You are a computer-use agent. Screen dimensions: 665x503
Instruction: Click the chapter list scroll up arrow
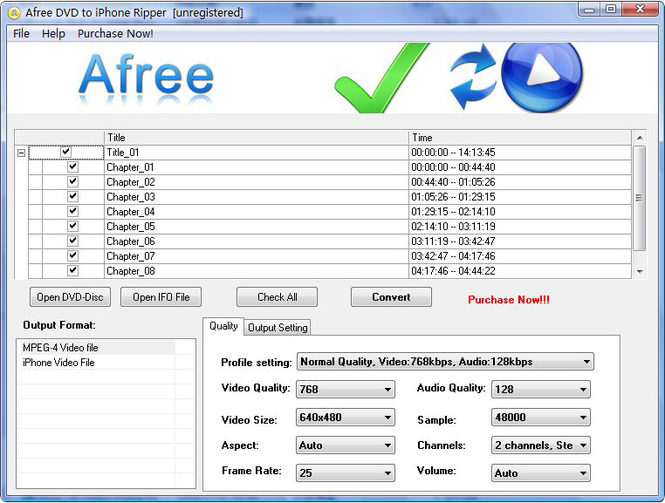tap(640, 138)
